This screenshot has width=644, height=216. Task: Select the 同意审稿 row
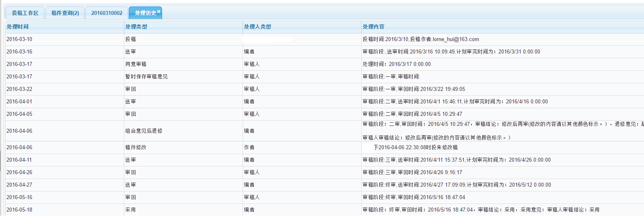325,64
